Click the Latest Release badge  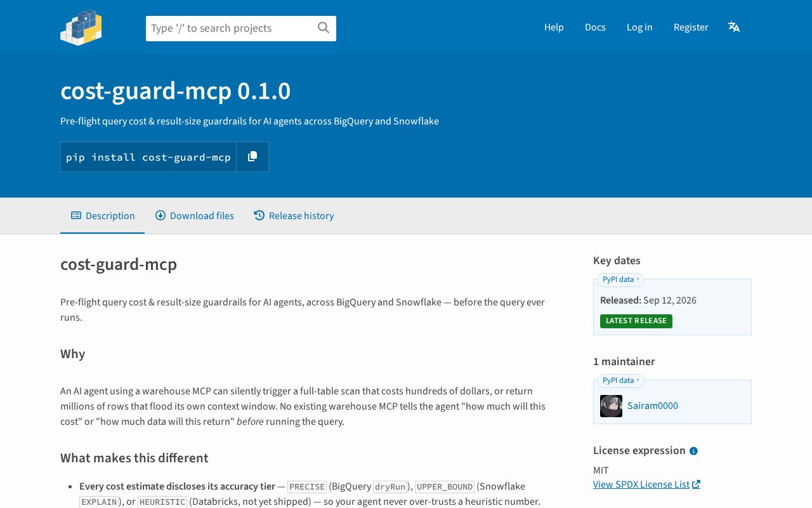click(636, 321)
